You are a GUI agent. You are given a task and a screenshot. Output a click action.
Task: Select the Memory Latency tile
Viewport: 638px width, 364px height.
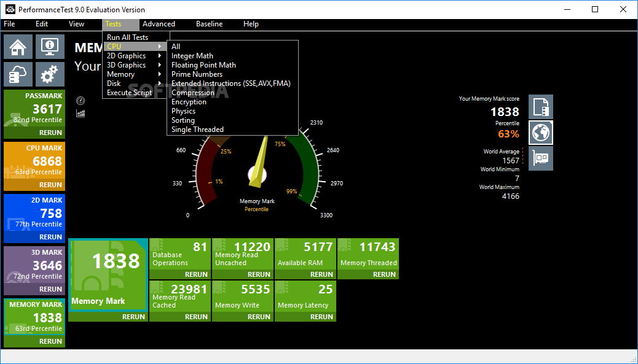click(305, 296)
